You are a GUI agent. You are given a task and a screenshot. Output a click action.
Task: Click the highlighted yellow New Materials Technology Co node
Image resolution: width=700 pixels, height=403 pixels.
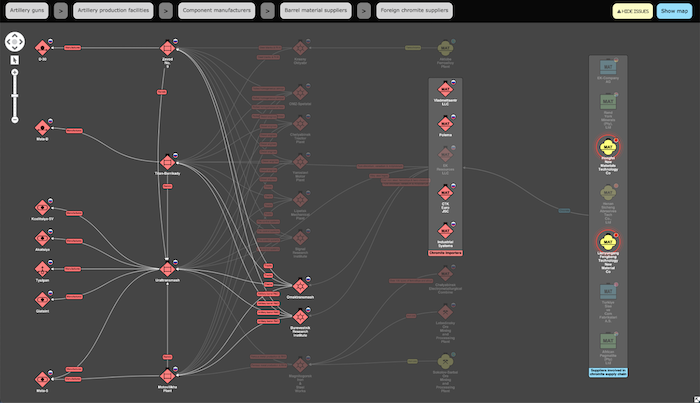(x=608, y=147)
